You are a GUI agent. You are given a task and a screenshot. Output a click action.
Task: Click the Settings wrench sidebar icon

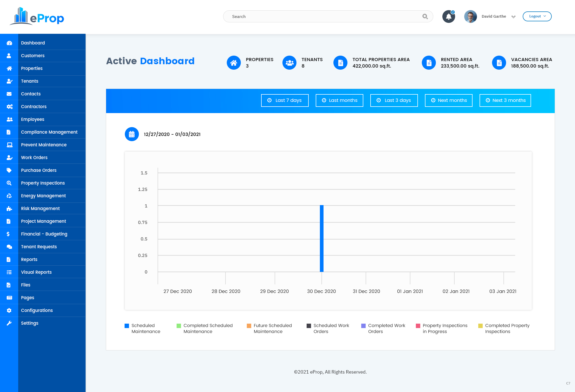(9, 323)
